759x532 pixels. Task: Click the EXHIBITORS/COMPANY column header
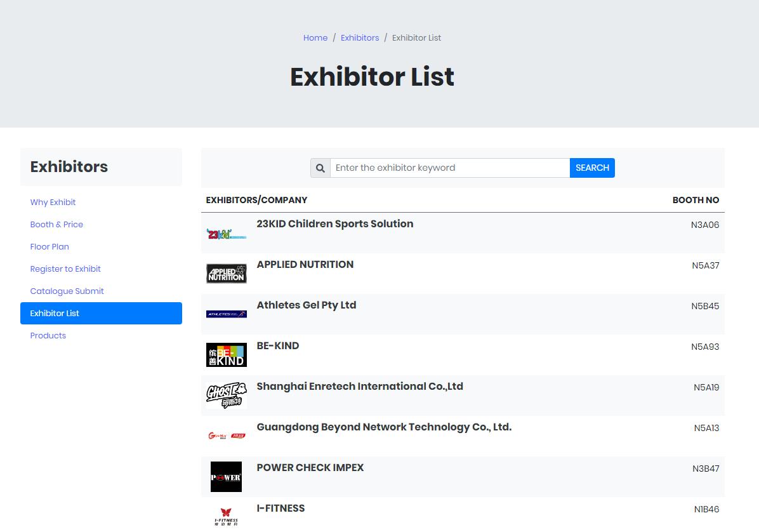click(x=256, y=200)
